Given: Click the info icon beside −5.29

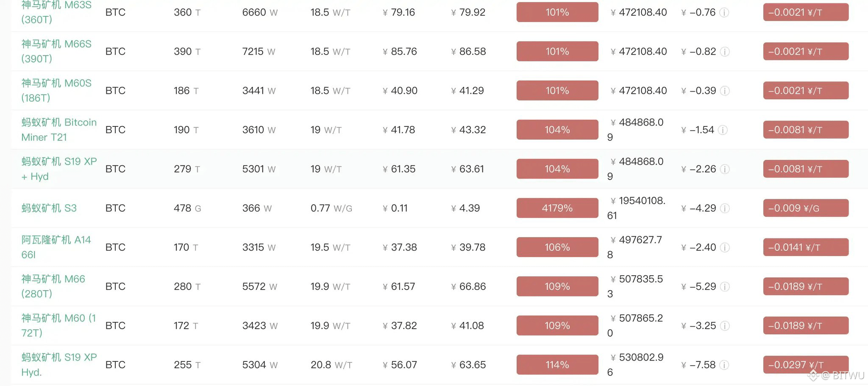Looking at the screenshot, I should tap(725, 286).
